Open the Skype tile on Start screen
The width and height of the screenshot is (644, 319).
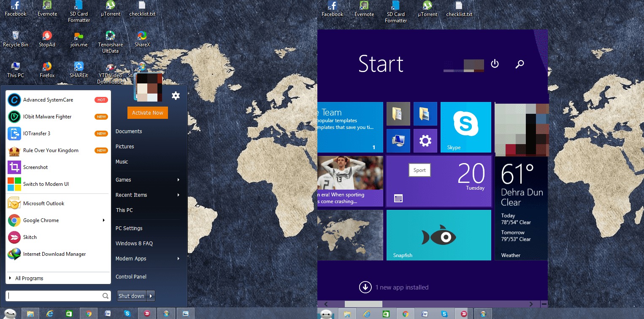[x=466, y=127]
